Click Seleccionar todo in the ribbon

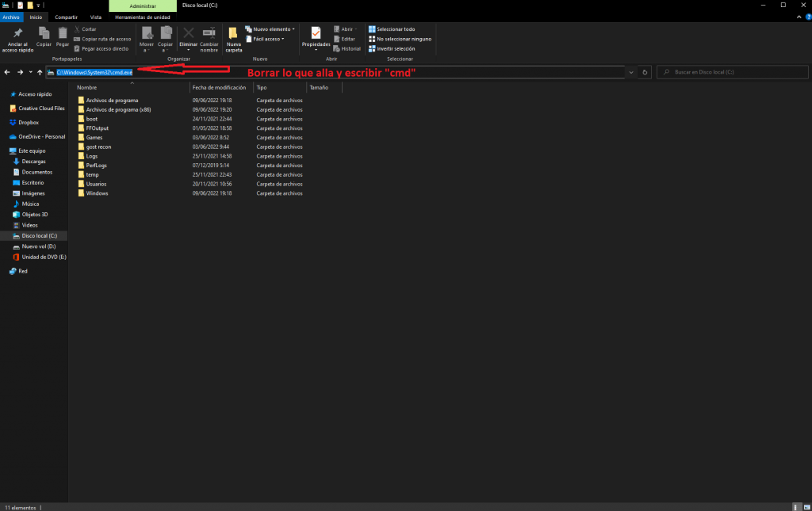pyautogui.click(x=395, y=29)
